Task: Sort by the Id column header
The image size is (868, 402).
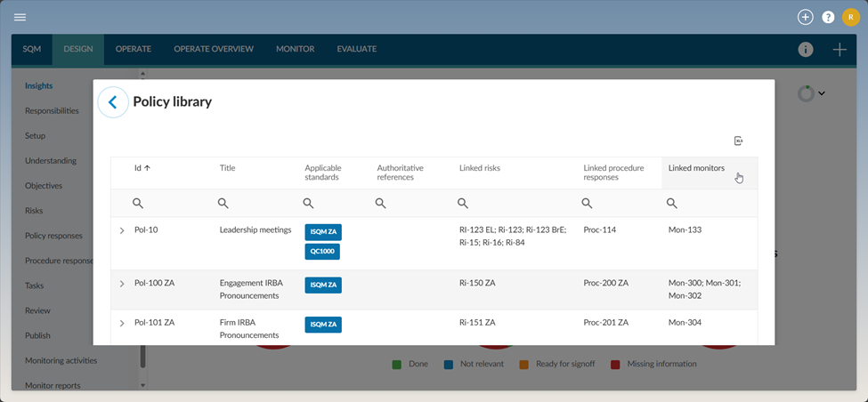Action: point(142,167)
